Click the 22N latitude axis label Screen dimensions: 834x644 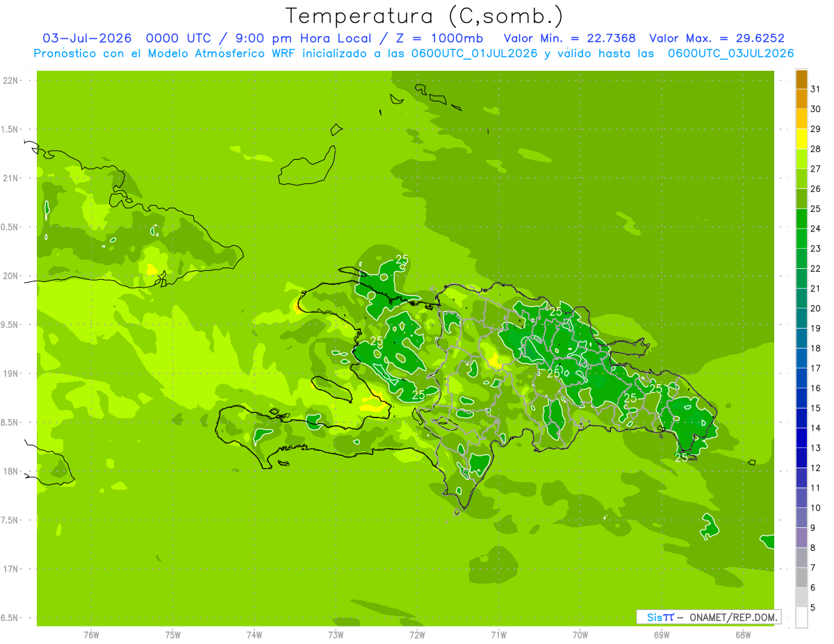tap(10, 81)
